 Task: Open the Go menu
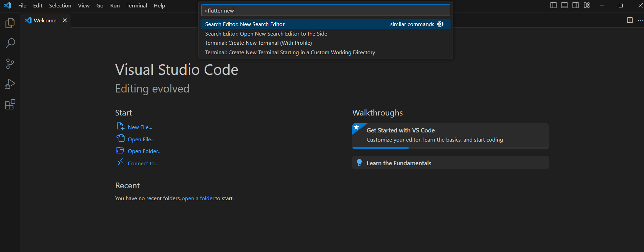[100, 5]
